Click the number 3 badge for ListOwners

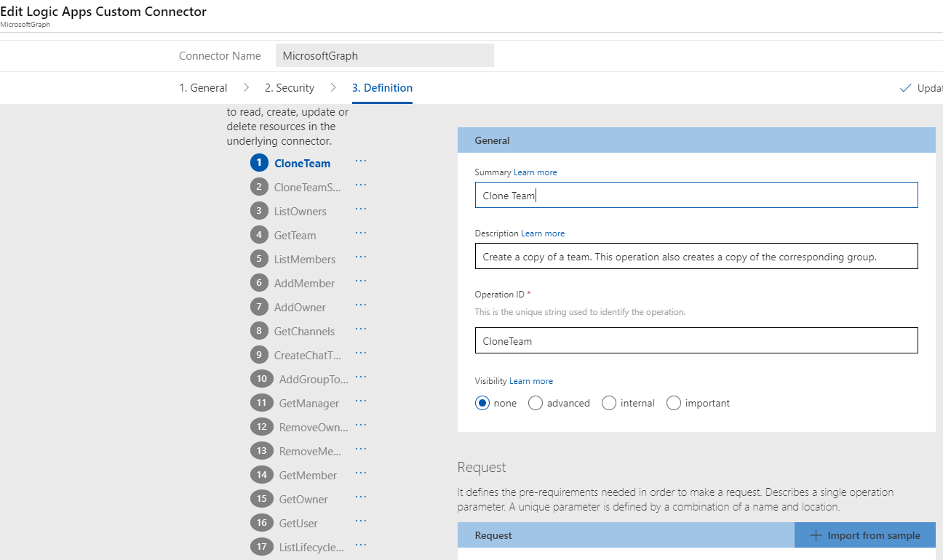(259, 211)
